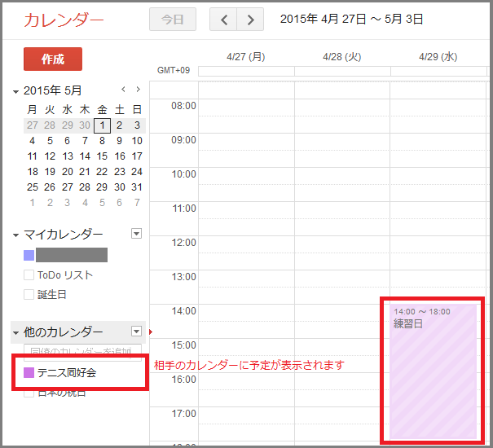Viewport: 493px width, 448px height.
Task: Click the 4/29 (水) day header
Action: coord(438,57)
